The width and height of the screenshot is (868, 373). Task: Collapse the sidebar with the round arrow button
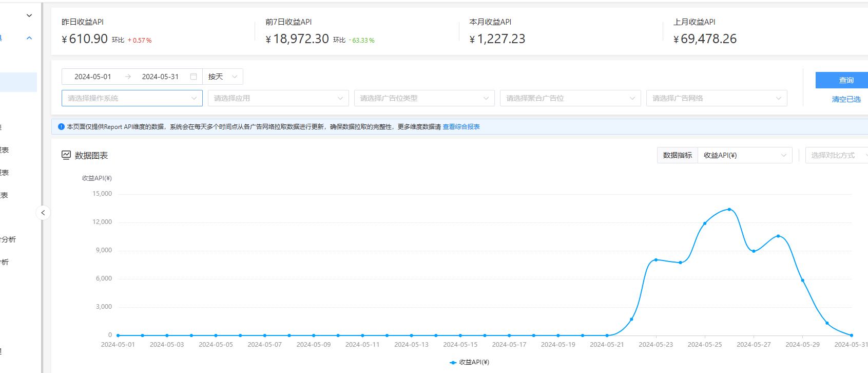(x=43, y=213)
